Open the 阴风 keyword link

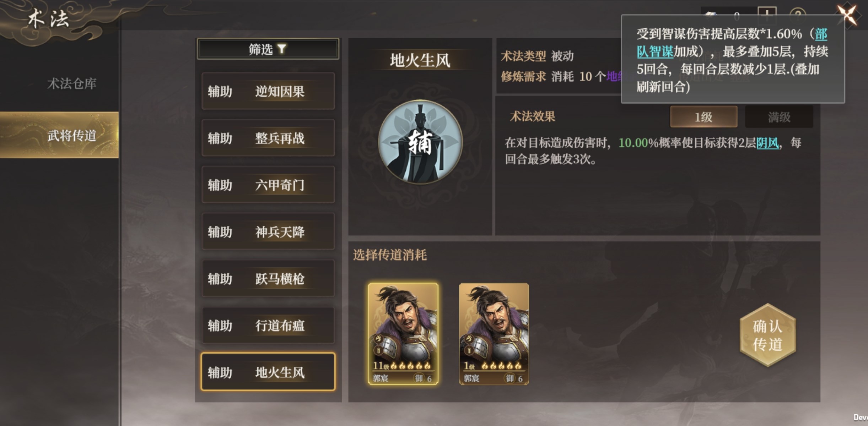click(767, 143)
